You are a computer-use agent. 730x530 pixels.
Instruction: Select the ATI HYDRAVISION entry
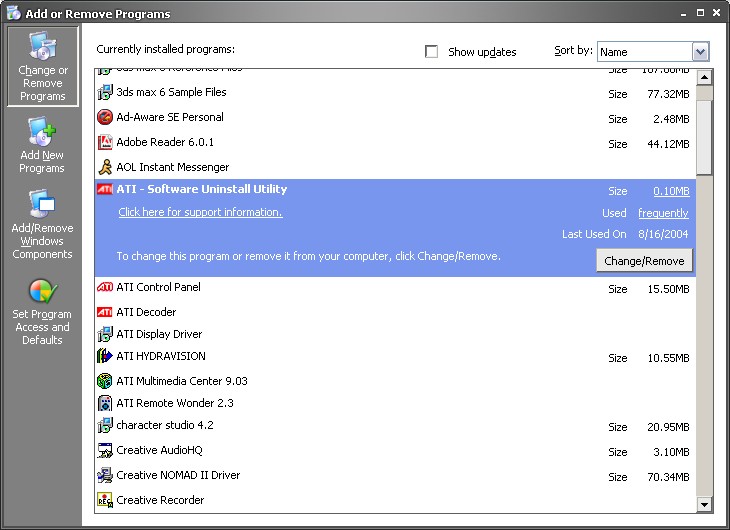395,356
